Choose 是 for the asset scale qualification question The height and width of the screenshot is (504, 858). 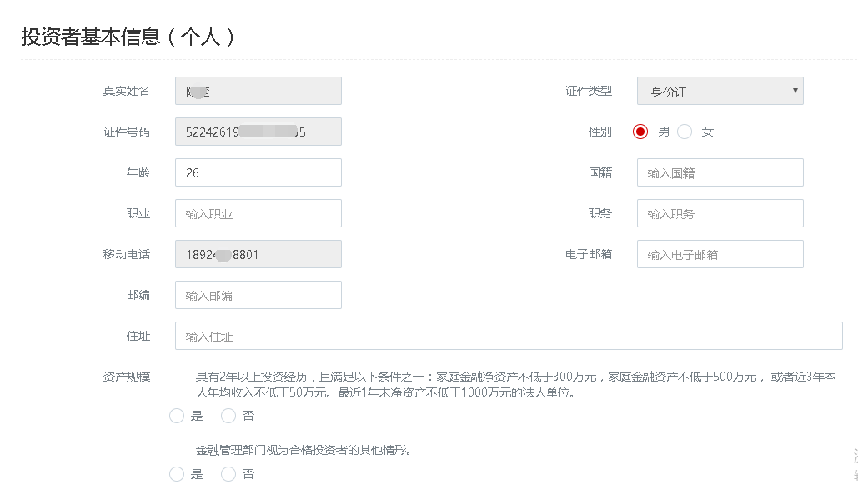[176, 416]
